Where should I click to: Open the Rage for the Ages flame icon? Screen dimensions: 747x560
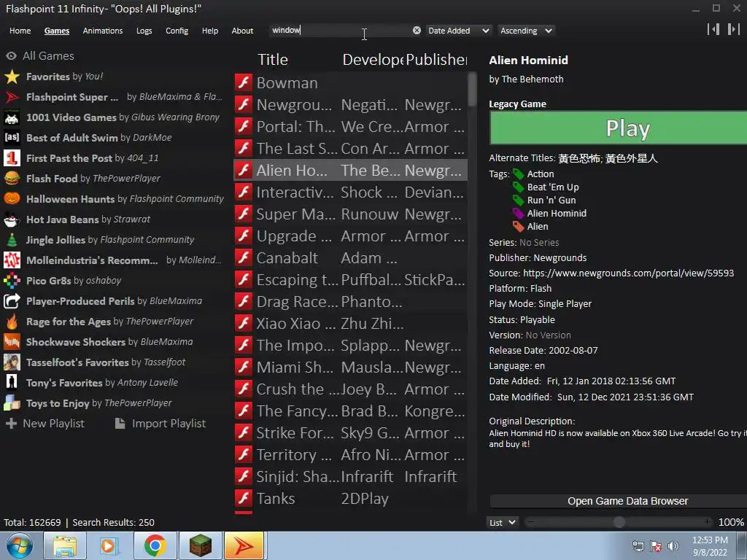coord(12,322)
